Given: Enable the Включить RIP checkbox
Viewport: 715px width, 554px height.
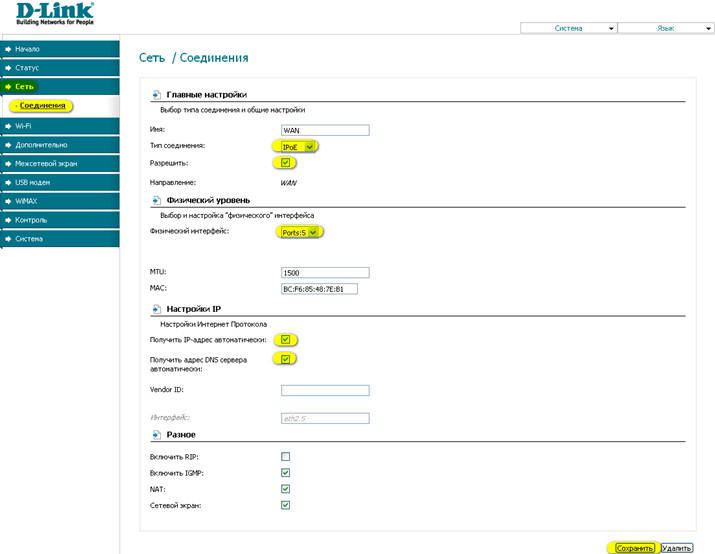Looking at the screenshot, I should (x=286, y=456).
